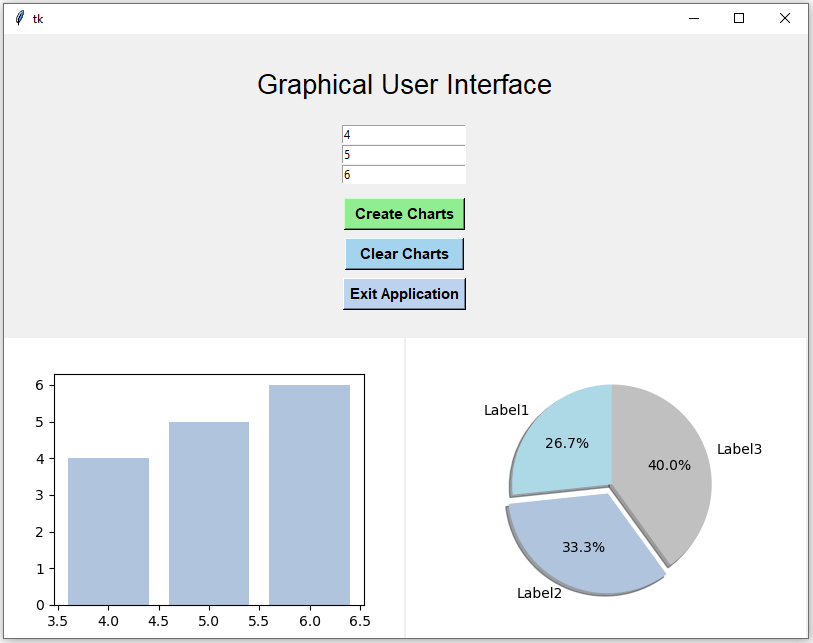
Task: Click the Label2 pie label
Action: (x=539, y=593)
